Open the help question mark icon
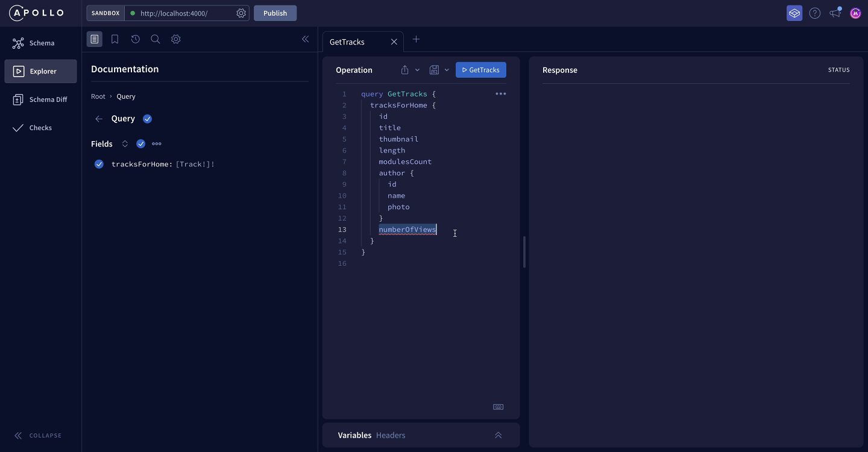 point(815,13)
